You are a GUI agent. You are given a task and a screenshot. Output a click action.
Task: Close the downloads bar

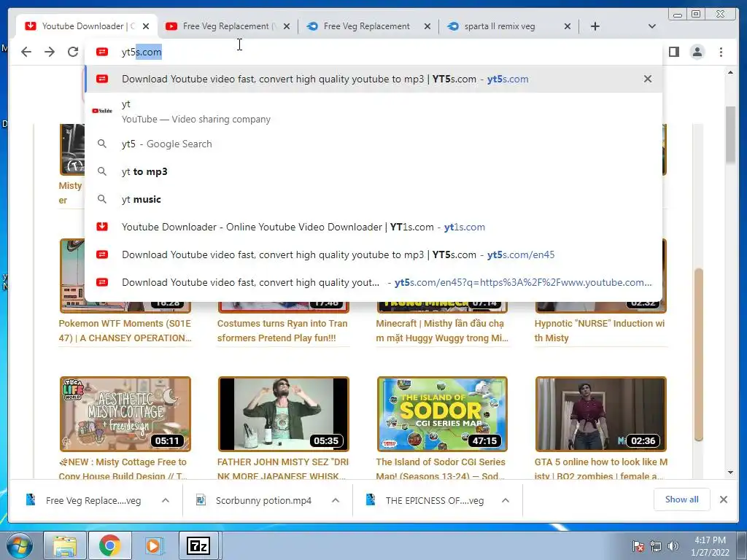coord(724,499)
